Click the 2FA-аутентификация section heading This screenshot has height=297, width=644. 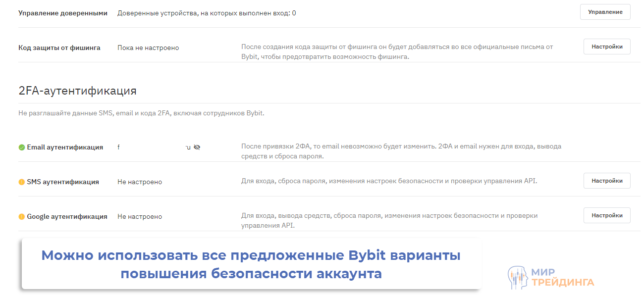pos(77,91)
